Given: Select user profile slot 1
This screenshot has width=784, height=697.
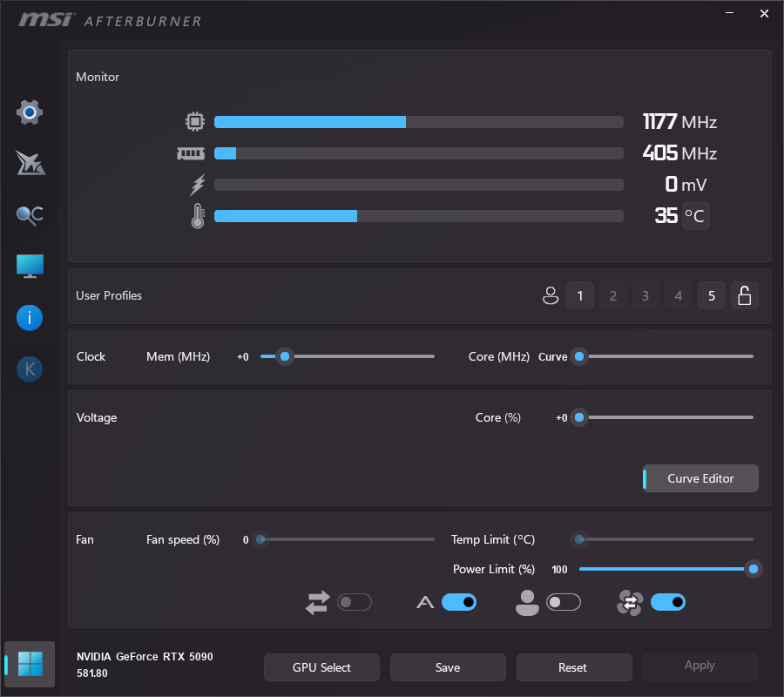Looking at the screenshot, I should click(580, 296).
